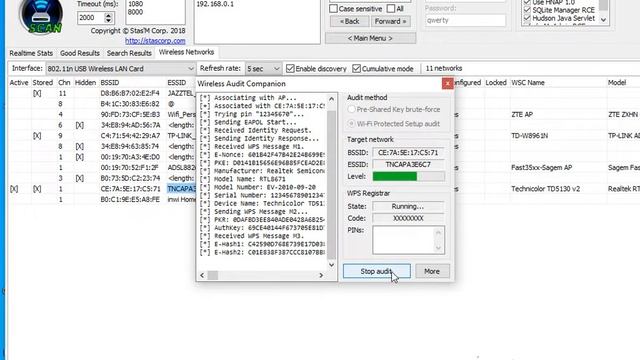Click the ESSID target field TNCAPA3E6C7

click(408, 164)
